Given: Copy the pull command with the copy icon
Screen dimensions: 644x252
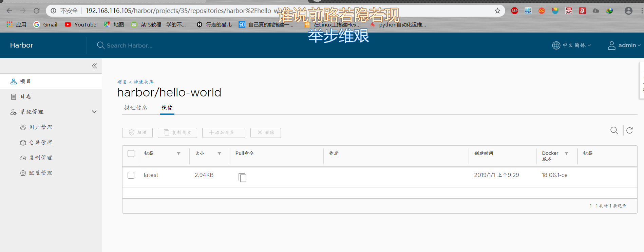Looking at the screenshot, I should 242,177.
